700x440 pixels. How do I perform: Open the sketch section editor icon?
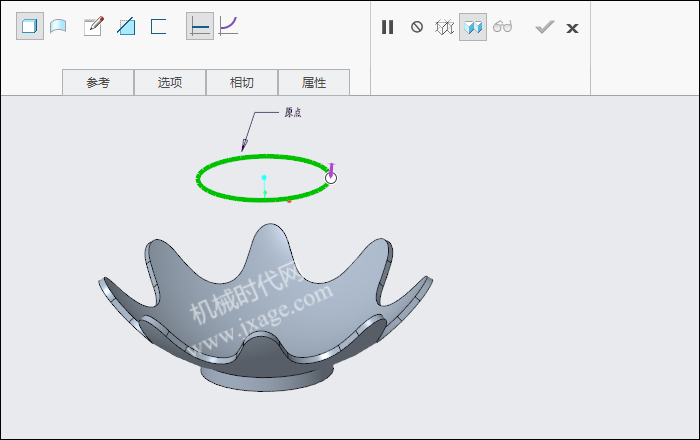(94, 26)
